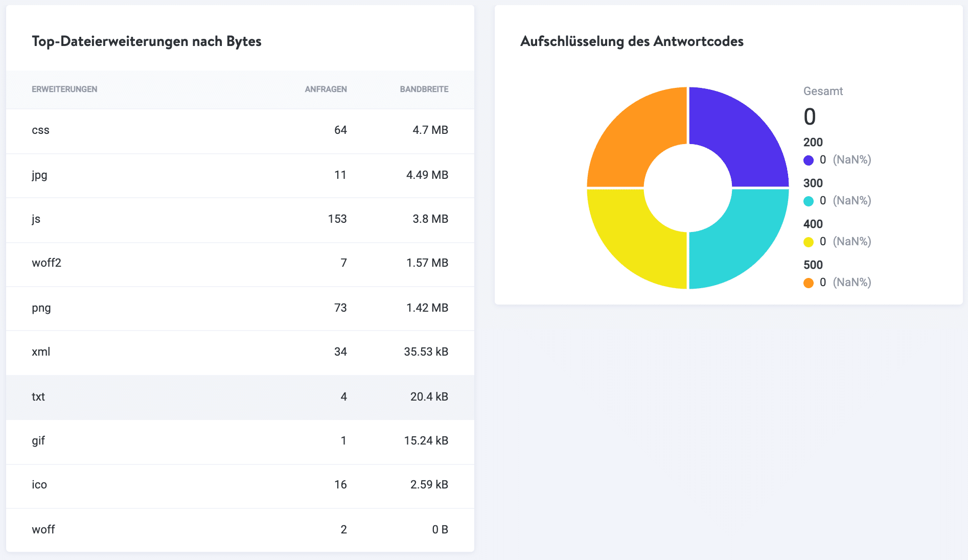Sort table by BANDBREITE column
This screenshot has height=560, width=968.
coord(424,89)
